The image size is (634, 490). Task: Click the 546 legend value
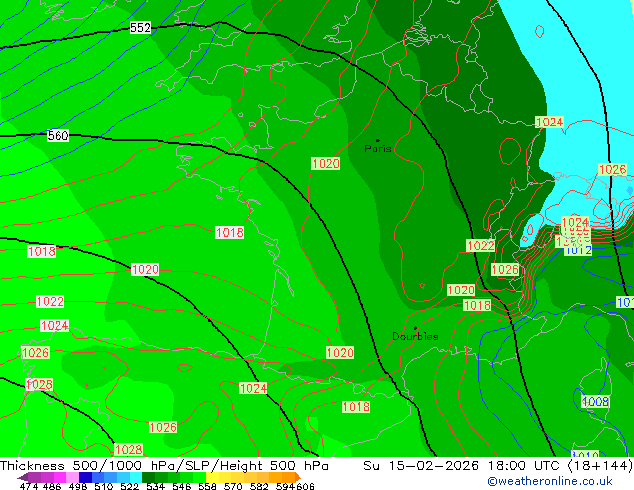click(182, 486)
